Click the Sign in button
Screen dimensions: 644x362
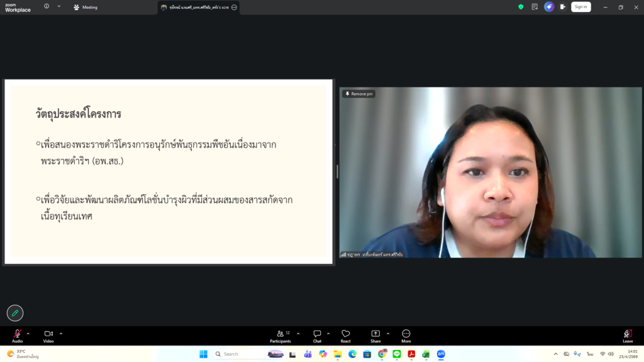[580, 7]
